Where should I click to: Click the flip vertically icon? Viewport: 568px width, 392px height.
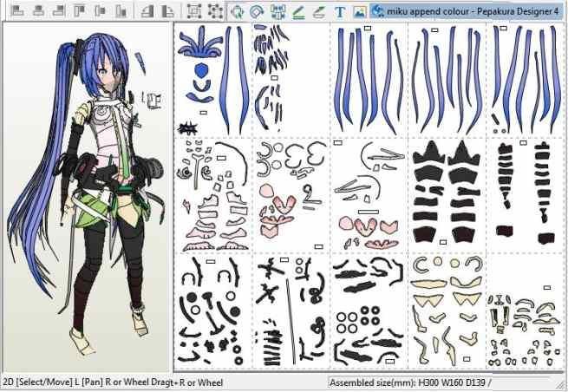[167, 11]
